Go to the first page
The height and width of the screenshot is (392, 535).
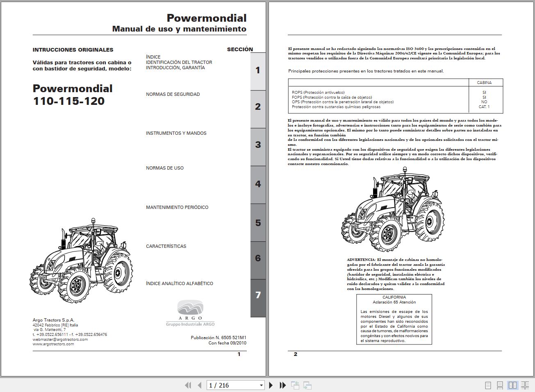point(188,385)
